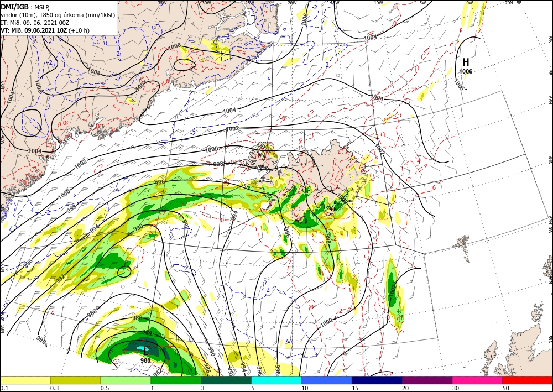
Task: Pick the cyan 5–10 legend swatch
Action: (x=276, y=380)
